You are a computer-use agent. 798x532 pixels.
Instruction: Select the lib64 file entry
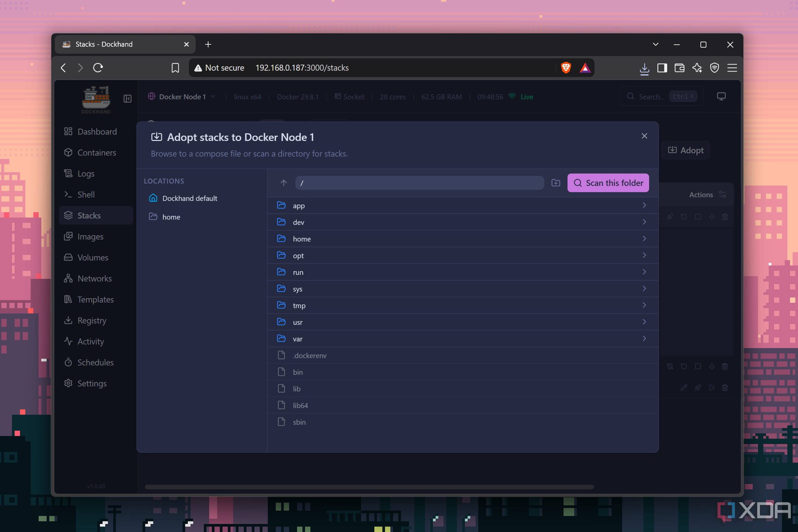463,405
